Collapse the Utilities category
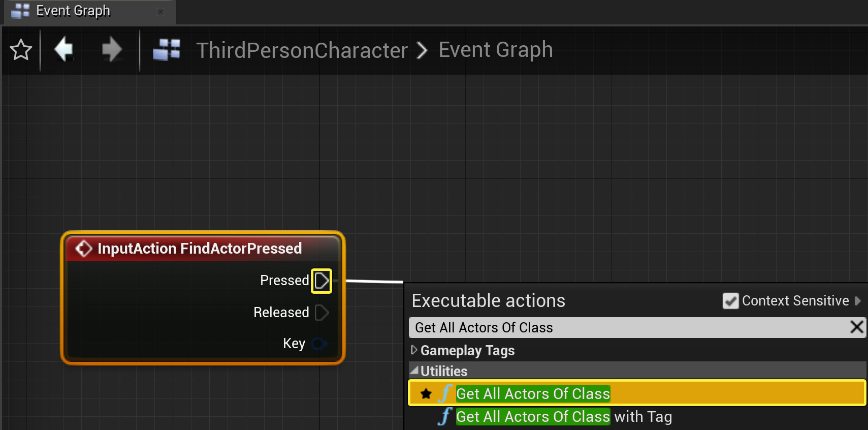868x430 pixels. [x=414, y=370]
